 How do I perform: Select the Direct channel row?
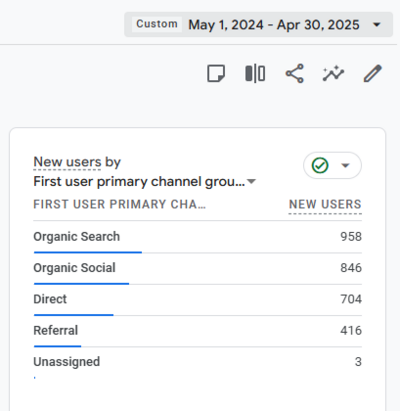[198, 300]
